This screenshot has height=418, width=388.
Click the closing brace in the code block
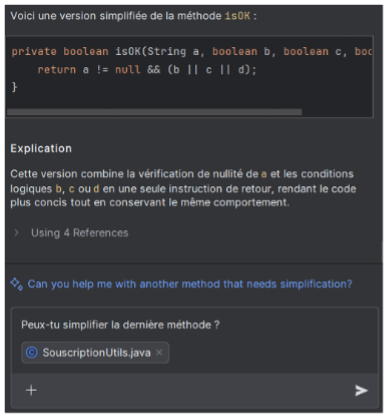click(14, 87)
